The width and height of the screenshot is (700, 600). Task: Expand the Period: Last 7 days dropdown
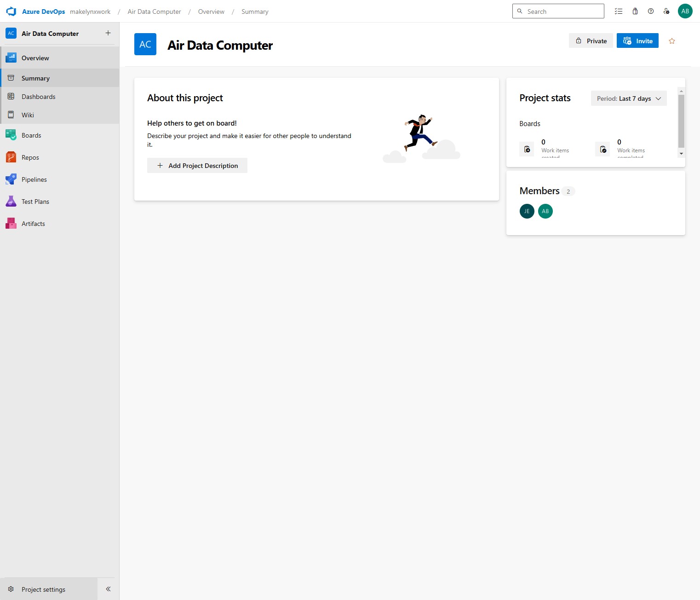pyautogui.click(x=629, y=98)
